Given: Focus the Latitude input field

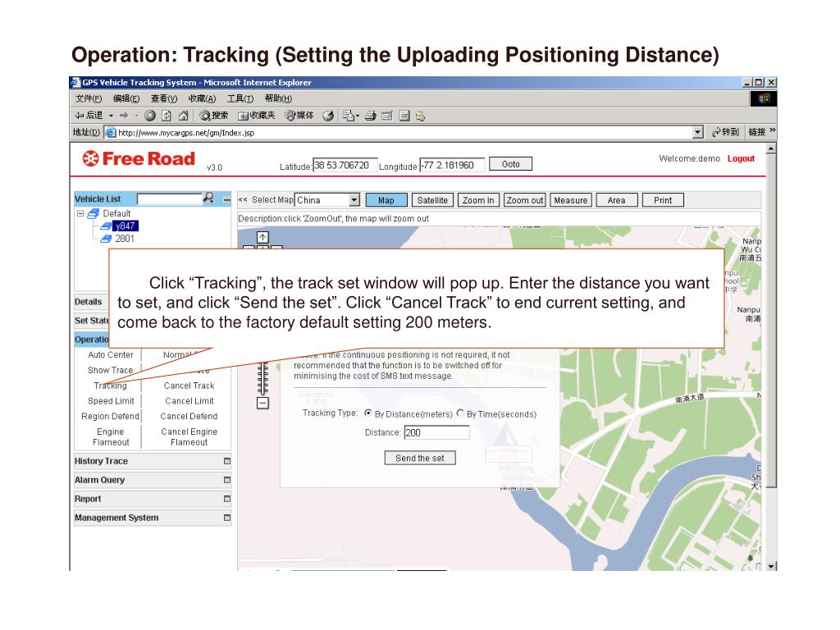Looking at the screenshot, I should coord(345,165).
